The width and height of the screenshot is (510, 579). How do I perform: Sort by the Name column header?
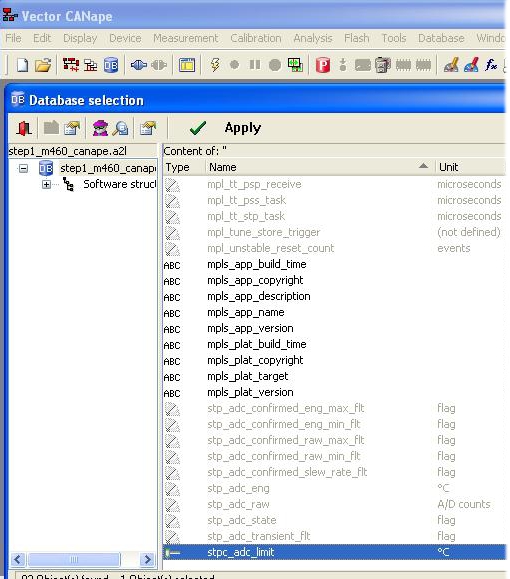coord(320,167)
